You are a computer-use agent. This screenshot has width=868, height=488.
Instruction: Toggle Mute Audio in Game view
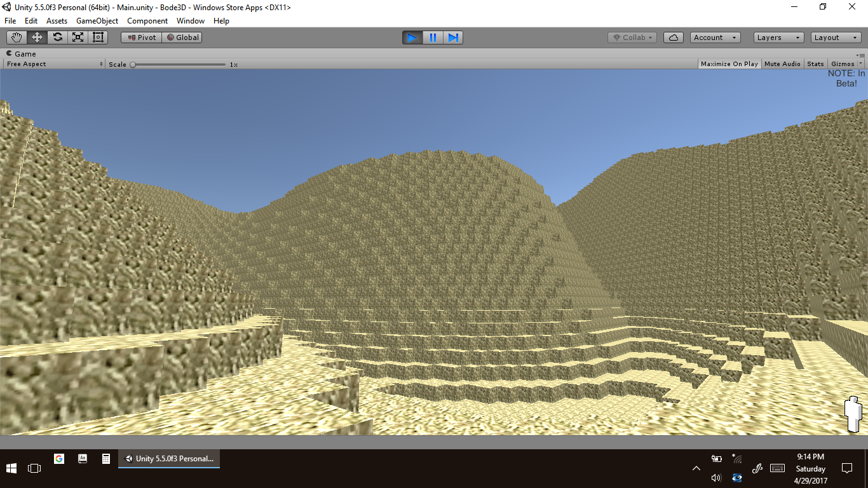pyautogui.click(x=782, y=64)
